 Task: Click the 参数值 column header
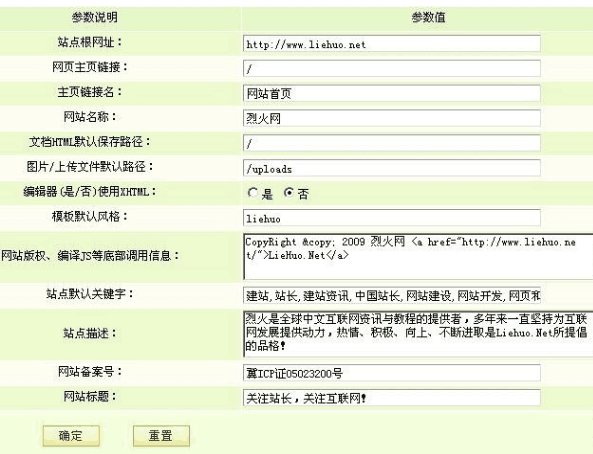pyautogui.click(x=428, y=17)
